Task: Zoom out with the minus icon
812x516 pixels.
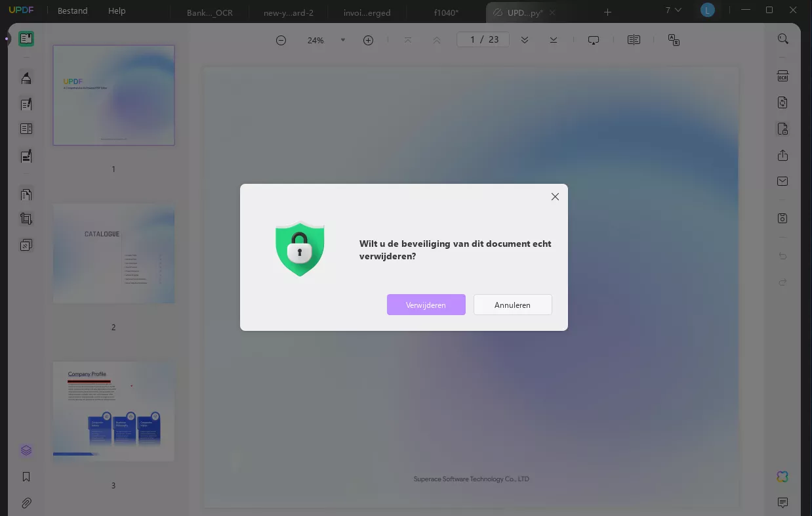Action: click(281, 40)
